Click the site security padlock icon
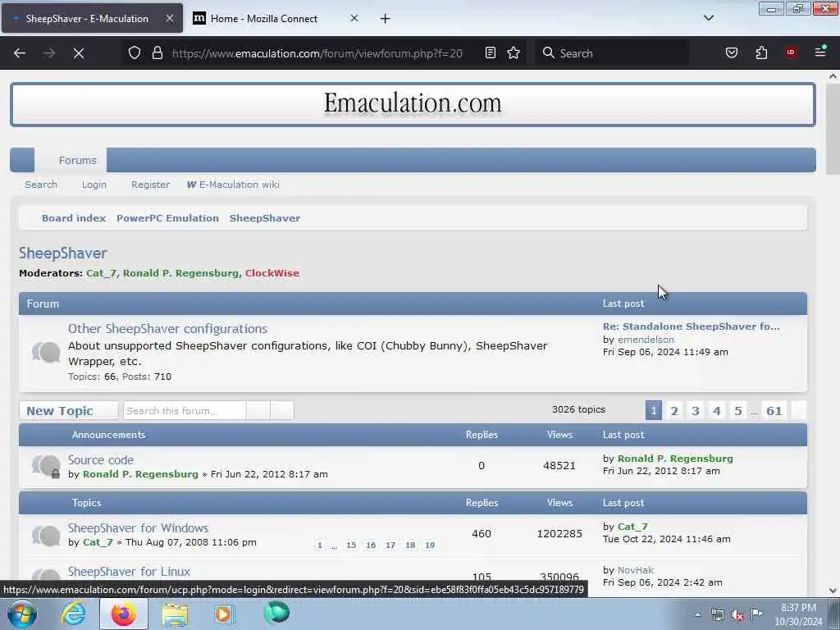This screenshot has width=840, height=630. pos(157,52)
